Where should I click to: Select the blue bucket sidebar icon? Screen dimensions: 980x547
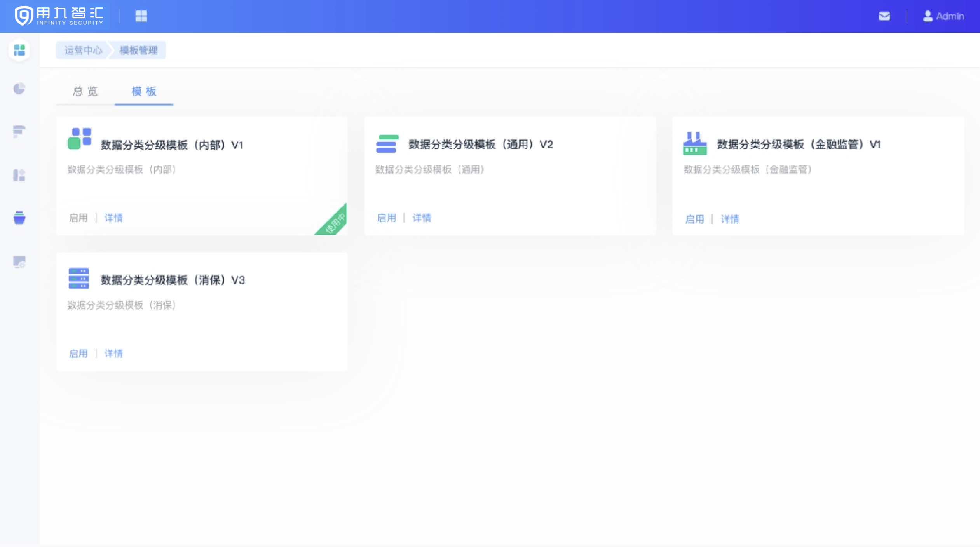pyautogui.click(x=19, y=218)
